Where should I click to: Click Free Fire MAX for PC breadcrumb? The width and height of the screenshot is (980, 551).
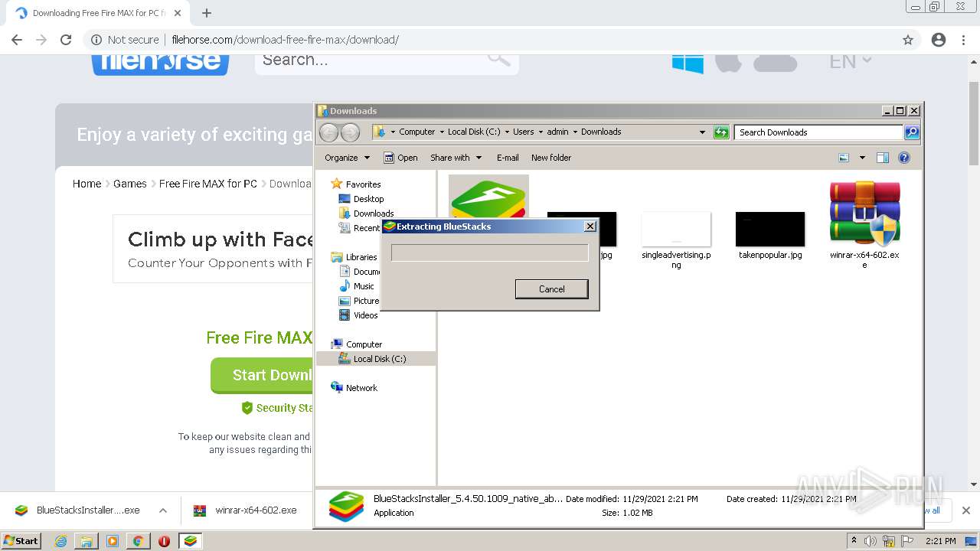click(208, 184)
